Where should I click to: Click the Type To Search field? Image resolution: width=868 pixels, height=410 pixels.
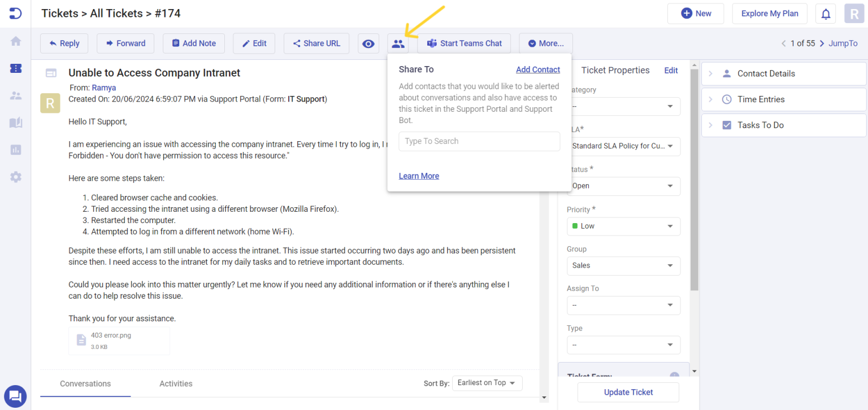pyautogui.click(x=479, y=141)
